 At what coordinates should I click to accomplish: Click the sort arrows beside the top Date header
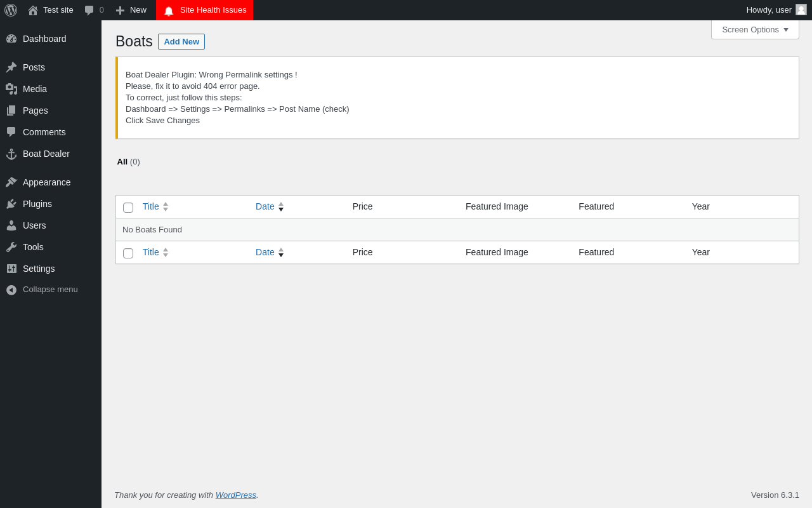coord(281,206)
